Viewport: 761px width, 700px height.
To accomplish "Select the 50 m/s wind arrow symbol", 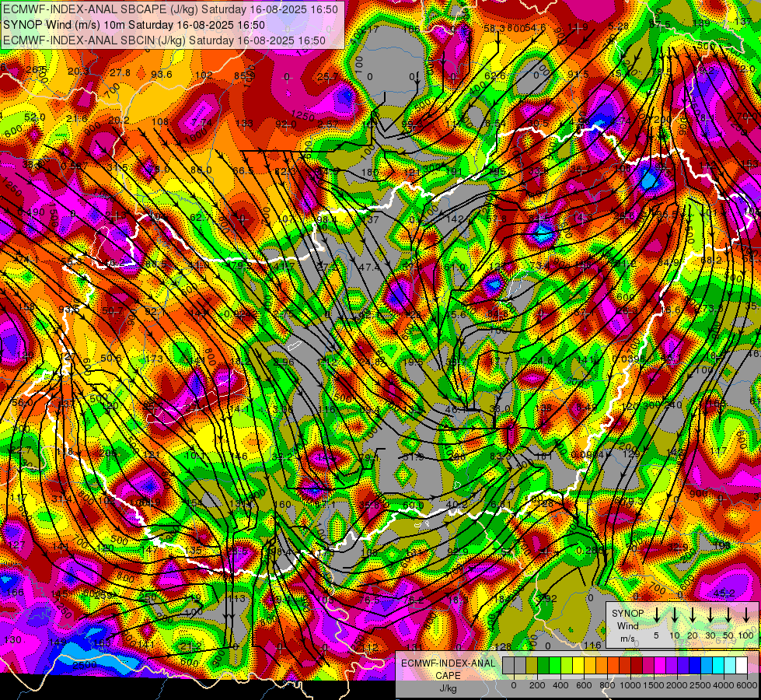I will (x=728, y=615).
